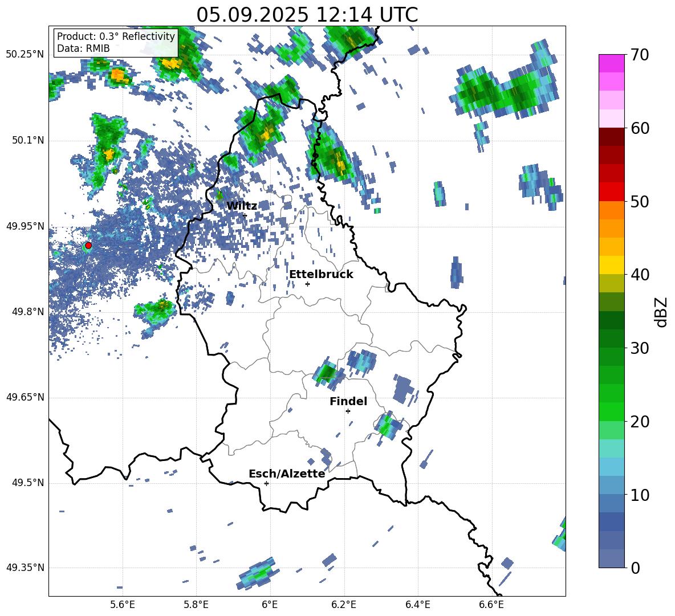Screen dimensions: 675x616
Task: Click the 49.95°N latitude label
Action: 25,226
